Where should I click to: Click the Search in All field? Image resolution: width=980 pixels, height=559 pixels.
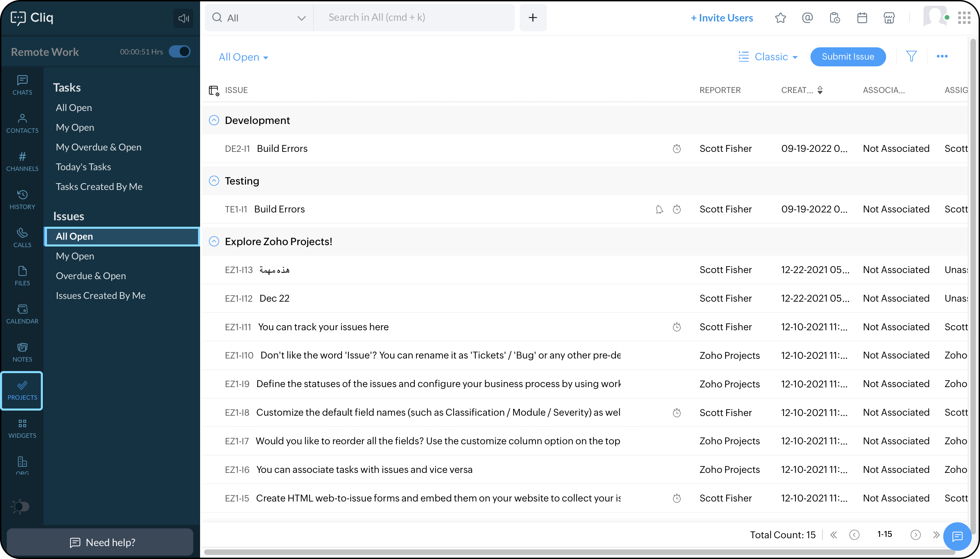[x=414, y=18]
